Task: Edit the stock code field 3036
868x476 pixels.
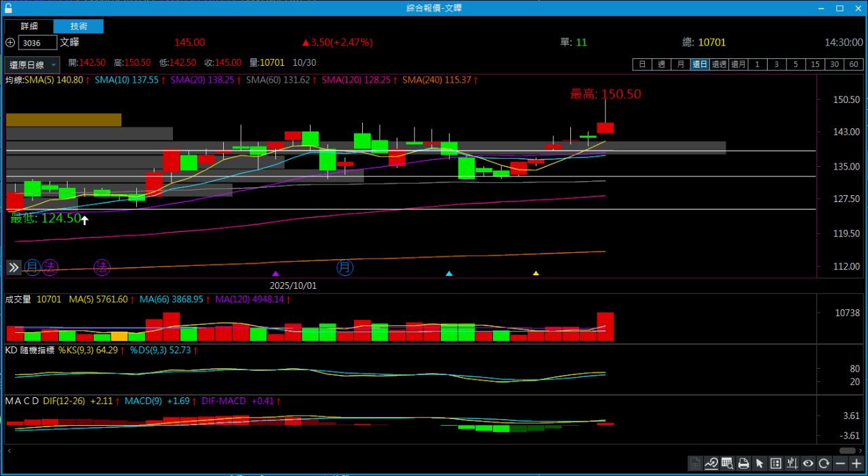Action: [38, 43]
